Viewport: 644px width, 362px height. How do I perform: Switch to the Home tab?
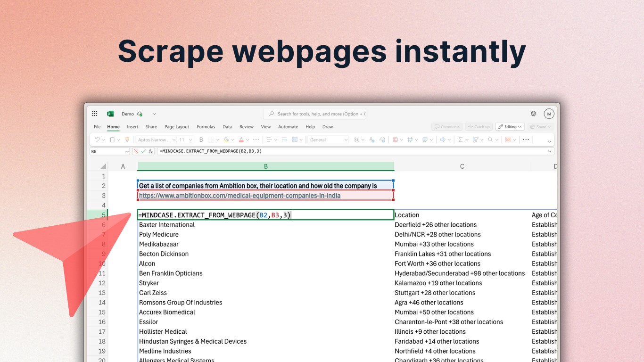pos(113,127)
